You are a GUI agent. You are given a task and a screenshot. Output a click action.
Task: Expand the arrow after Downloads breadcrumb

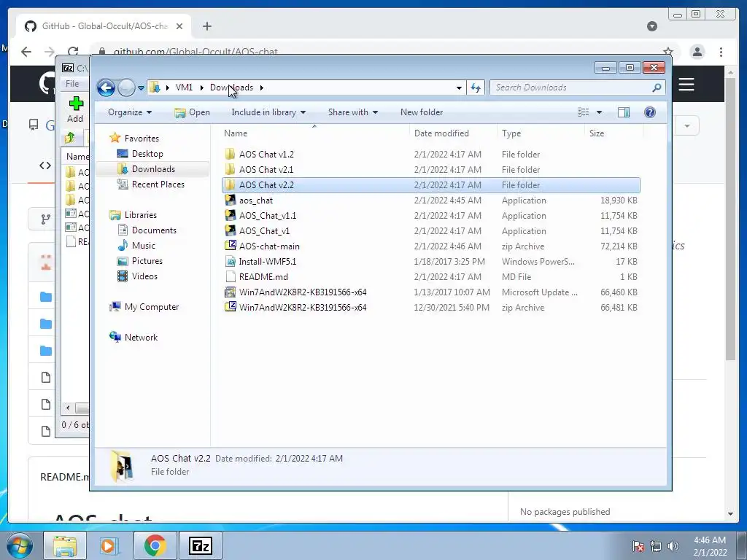click(x=262, y=87)
